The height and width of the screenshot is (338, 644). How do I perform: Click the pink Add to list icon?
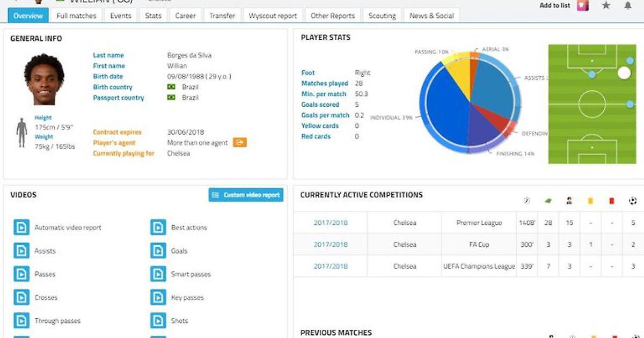click(583, 5)
